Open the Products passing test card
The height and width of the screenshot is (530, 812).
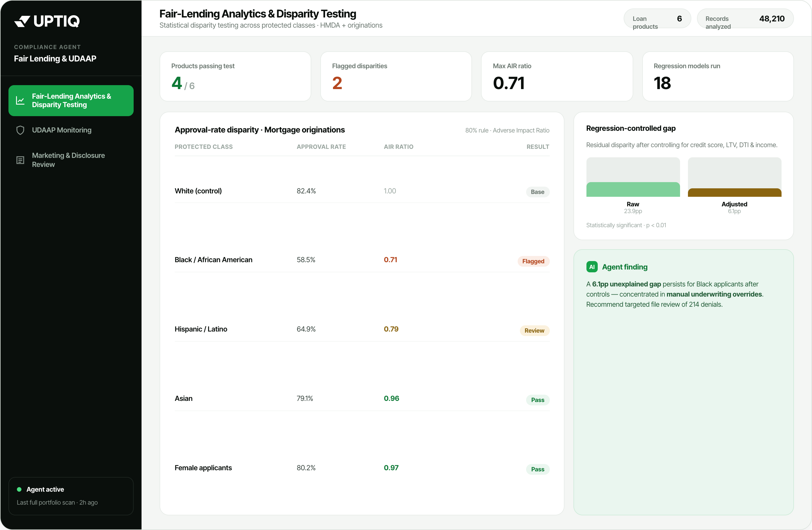pyautogui.click(x=235, y=76)
